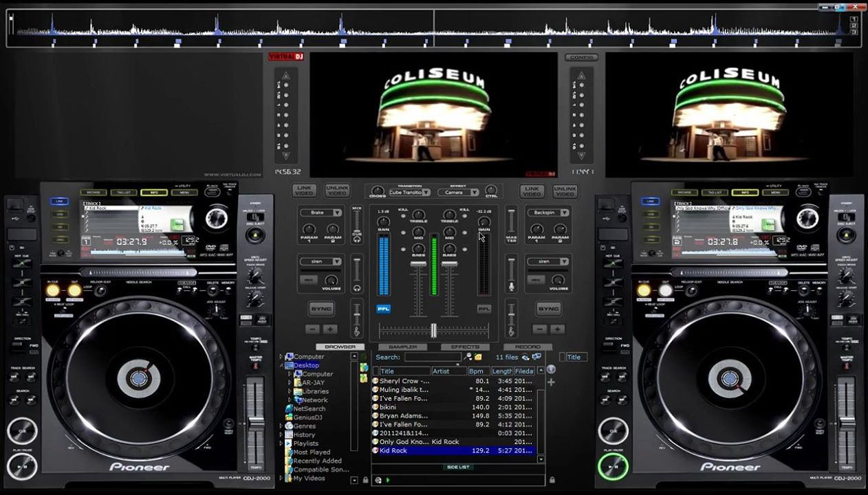Click the plus icon right of the file list

(551, 382)
